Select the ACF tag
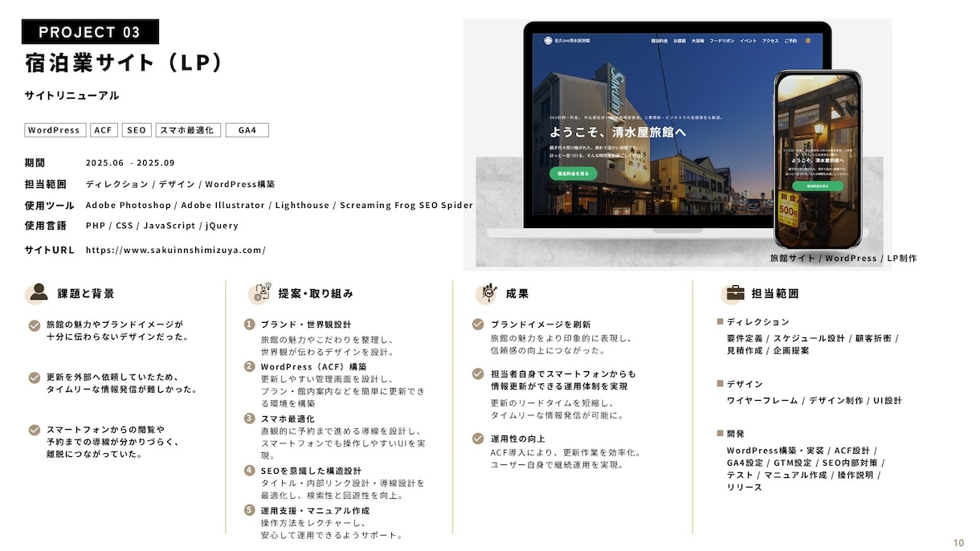Screen dimensions: 980x551 (104, 130)
